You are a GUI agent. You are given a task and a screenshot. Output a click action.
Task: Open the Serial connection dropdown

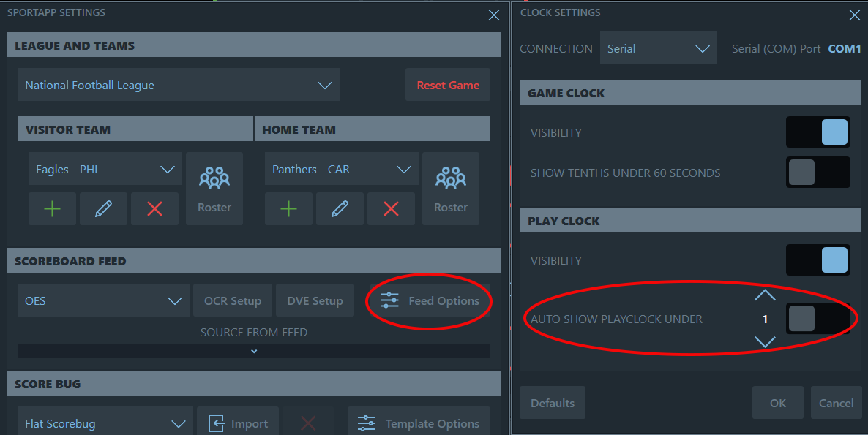coord(658,48)
